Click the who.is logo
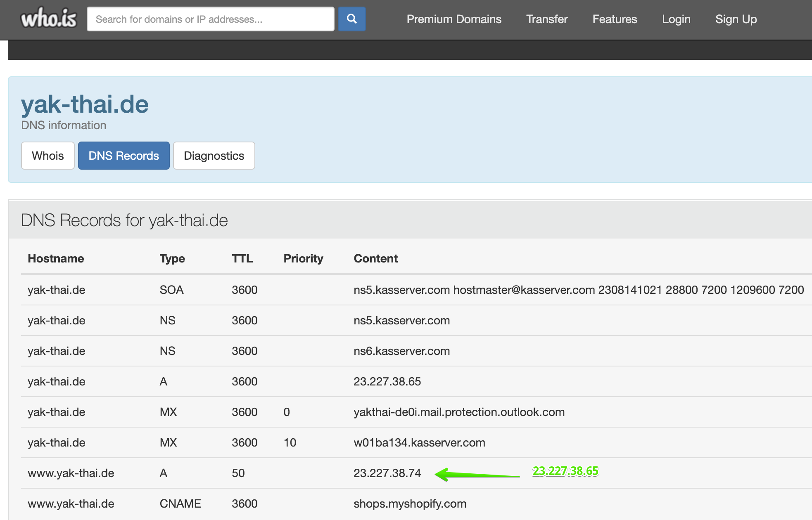The width and height of the screenshot is (812, 520). point(49,19)
